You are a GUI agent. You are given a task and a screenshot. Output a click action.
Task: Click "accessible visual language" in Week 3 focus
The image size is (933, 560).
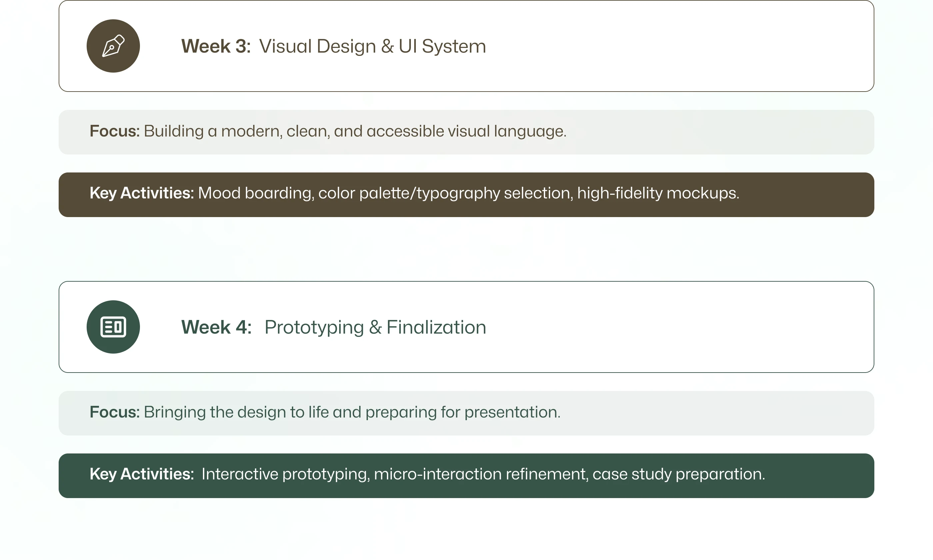click(x=466, y=131)
